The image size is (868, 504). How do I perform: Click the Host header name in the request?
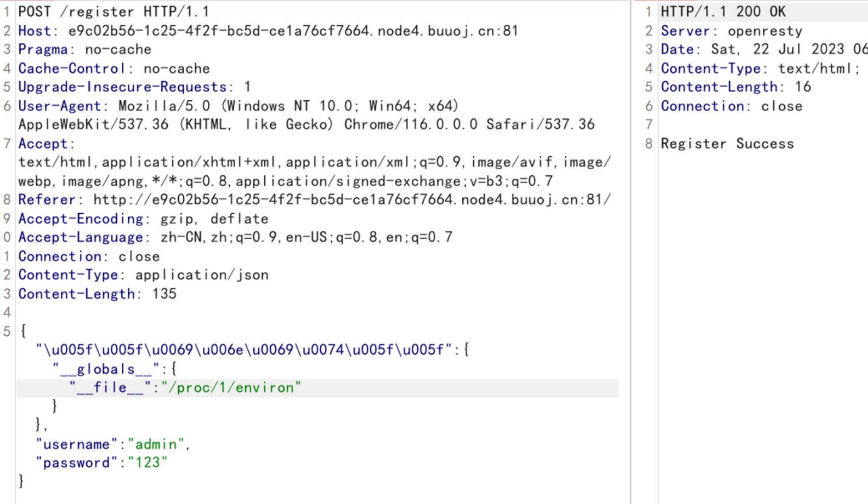(x=34, y=31)
